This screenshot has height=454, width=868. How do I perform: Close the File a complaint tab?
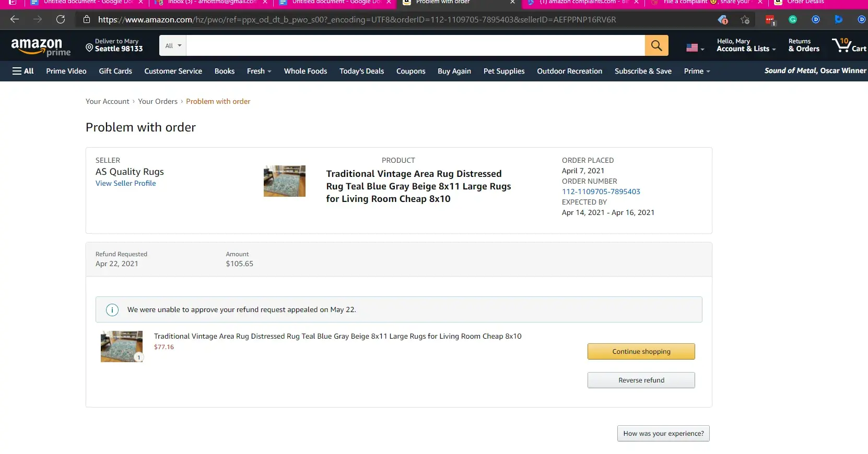pyautogui.click(x=760, y=2)
